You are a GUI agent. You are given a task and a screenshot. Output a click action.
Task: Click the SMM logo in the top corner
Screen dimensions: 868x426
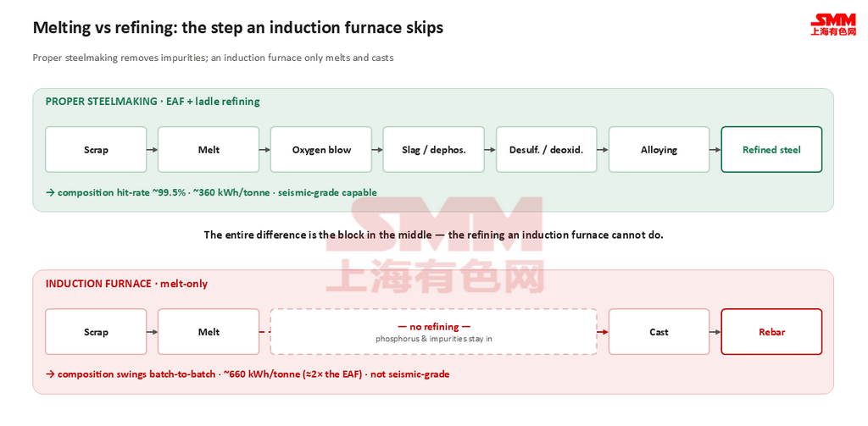coord(832,25)
